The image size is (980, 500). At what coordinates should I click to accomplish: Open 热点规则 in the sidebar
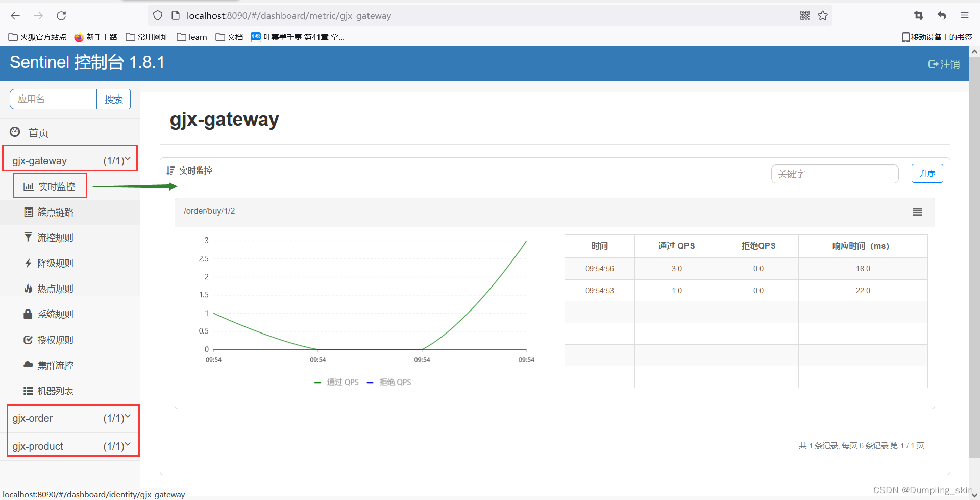click(55, 289)
